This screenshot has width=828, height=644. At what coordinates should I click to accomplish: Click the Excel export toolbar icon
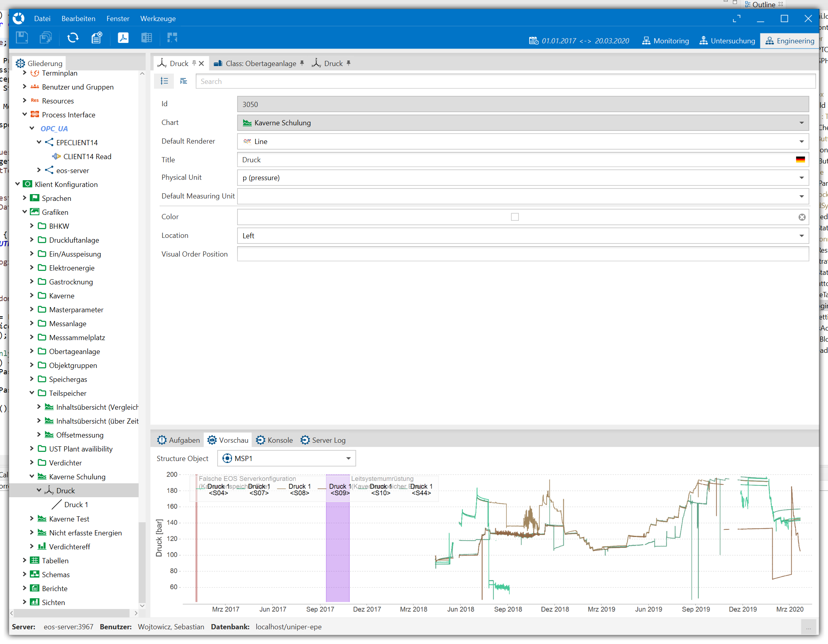147,38
